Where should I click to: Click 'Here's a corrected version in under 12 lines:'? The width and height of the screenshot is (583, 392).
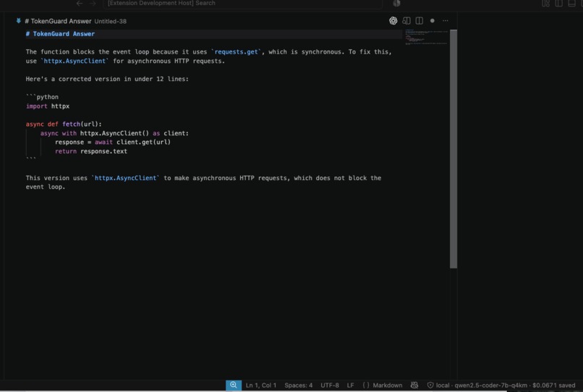[107, 79]
